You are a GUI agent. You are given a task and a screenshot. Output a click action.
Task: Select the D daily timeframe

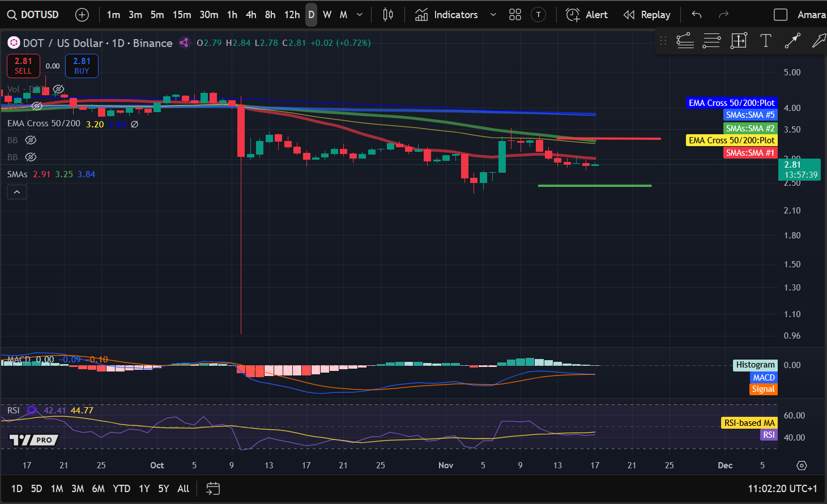(311, 15)
